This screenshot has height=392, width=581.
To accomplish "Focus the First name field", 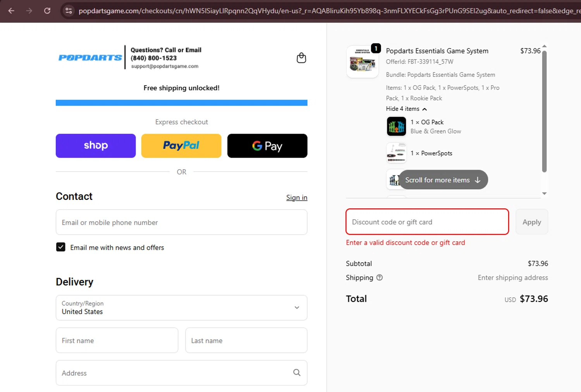I will tap(117, 340).
